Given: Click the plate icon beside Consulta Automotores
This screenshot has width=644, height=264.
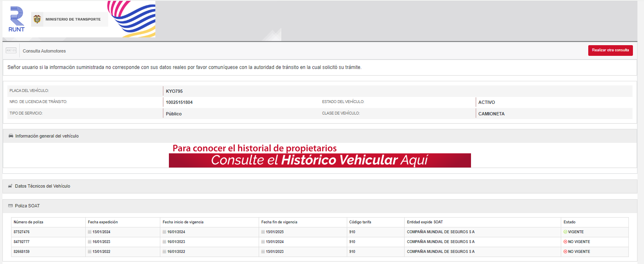Looking at the screenshot, I should (x=11, y=51).
